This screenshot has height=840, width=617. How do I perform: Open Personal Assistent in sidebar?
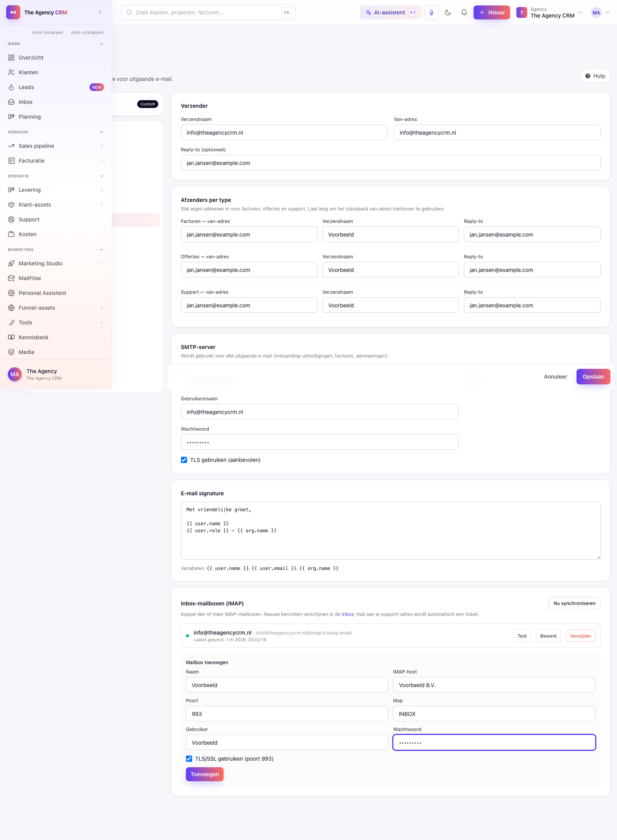click(x=56, y=293)
